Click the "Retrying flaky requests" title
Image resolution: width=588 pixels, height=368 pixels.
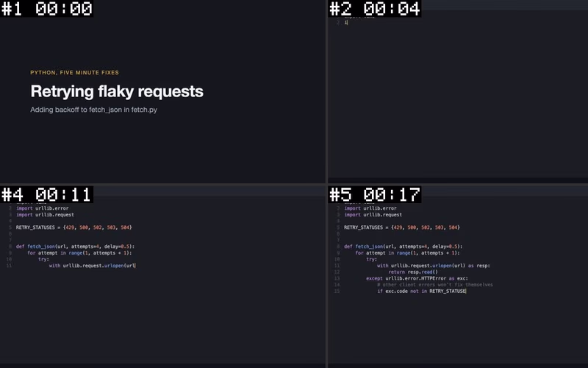(x=117, y=91)
